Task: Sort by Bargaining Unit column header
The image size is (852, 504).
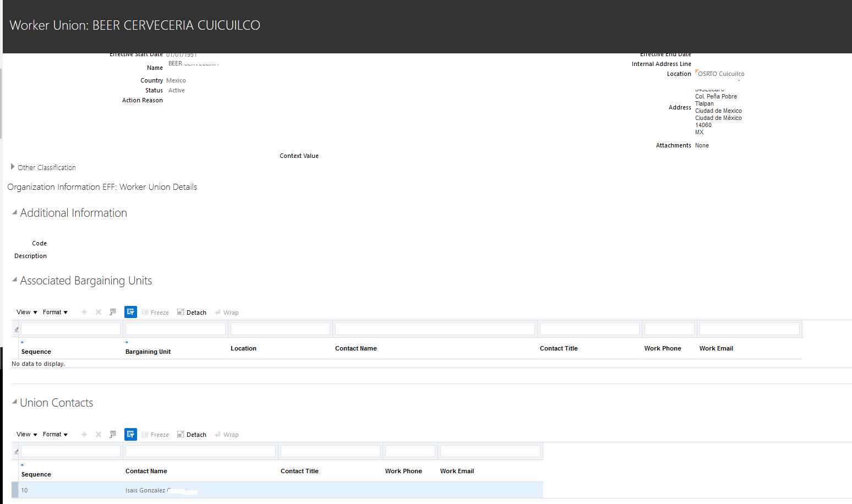Action: (148, 352)
